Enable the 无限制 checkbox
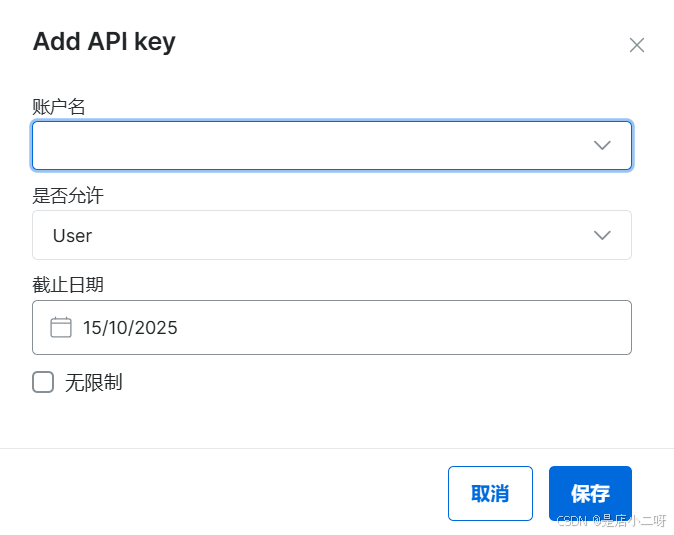This screenshot has width=674, height=535. 43,382
